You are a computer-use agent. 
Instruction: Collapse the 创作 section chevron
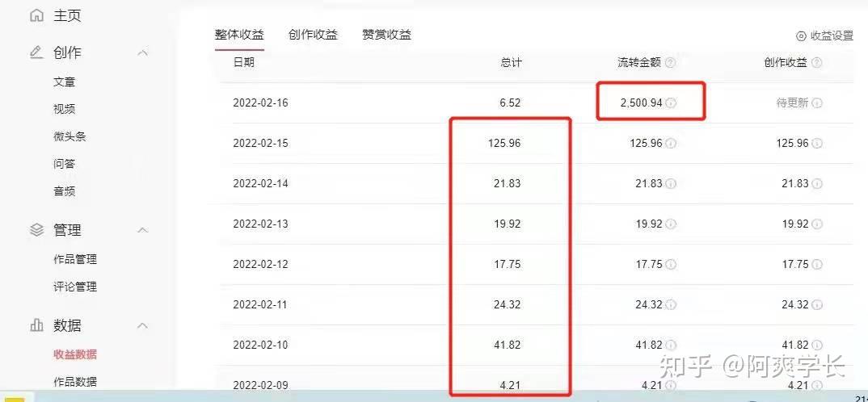143,52
